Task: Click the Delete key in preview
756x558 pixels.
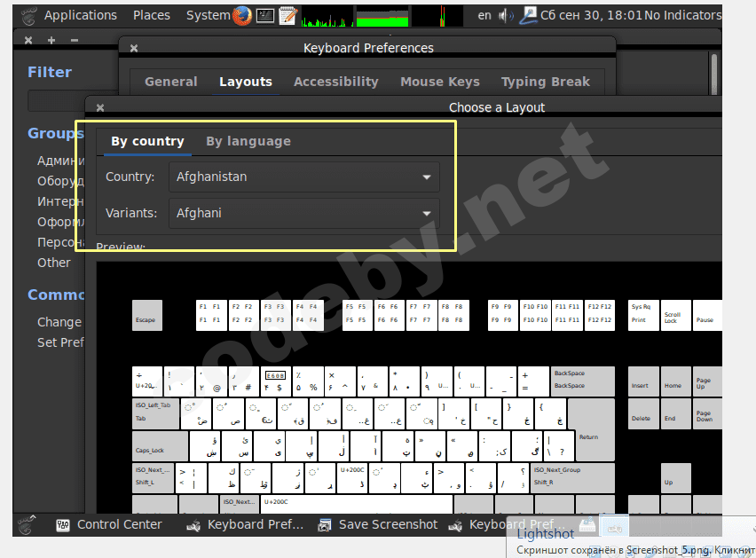Action: 643,413
